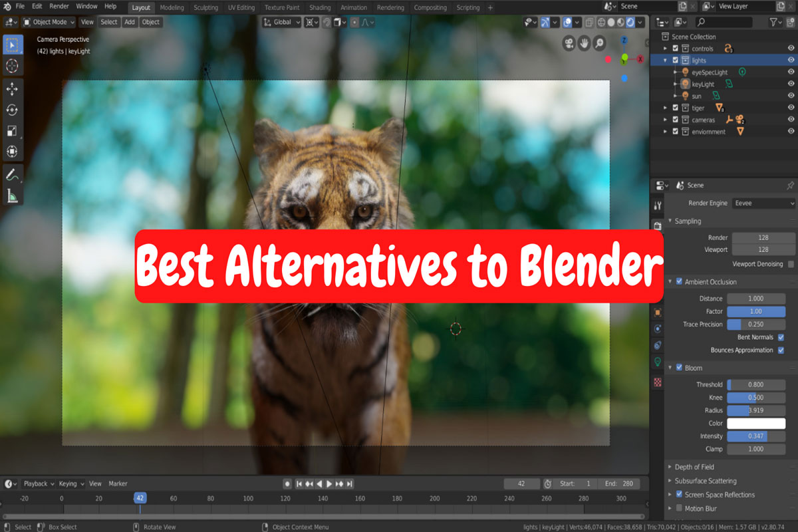Hide the controls collection with eye icon
798x532 pixels.
(791, 49)
